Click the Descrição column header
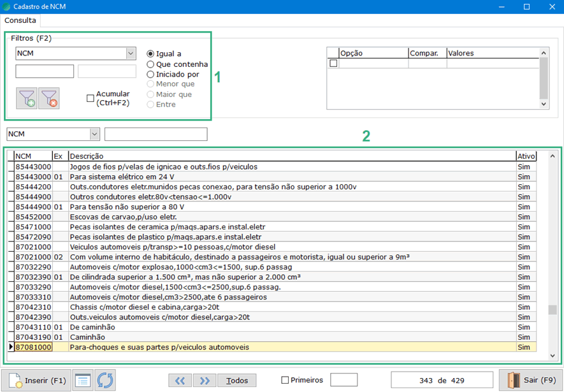The width and height of the screenshot is (564, 392). pos(293,156)
